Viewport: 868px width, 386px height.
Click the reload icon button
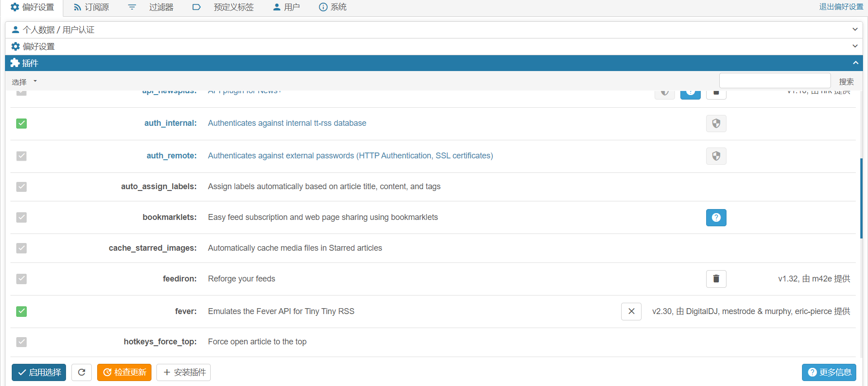coord(81,372)
